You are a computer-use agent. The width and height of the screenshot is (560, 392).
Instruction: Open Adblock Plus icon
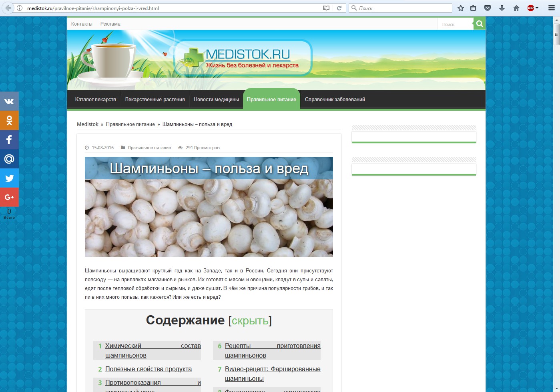(x=531, y=8)
